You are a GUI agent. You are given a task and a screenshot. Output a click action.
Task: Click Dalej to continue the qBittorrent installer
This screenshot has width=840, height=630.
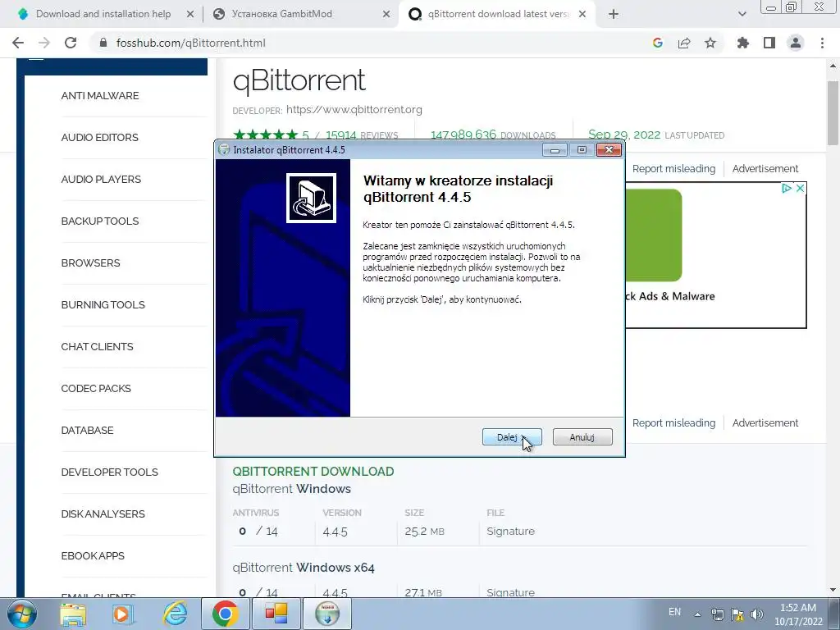[x=512, y=437]
